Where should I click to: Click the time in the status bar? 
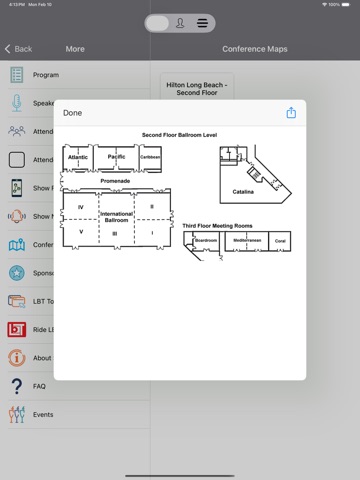tap(17, 5)
